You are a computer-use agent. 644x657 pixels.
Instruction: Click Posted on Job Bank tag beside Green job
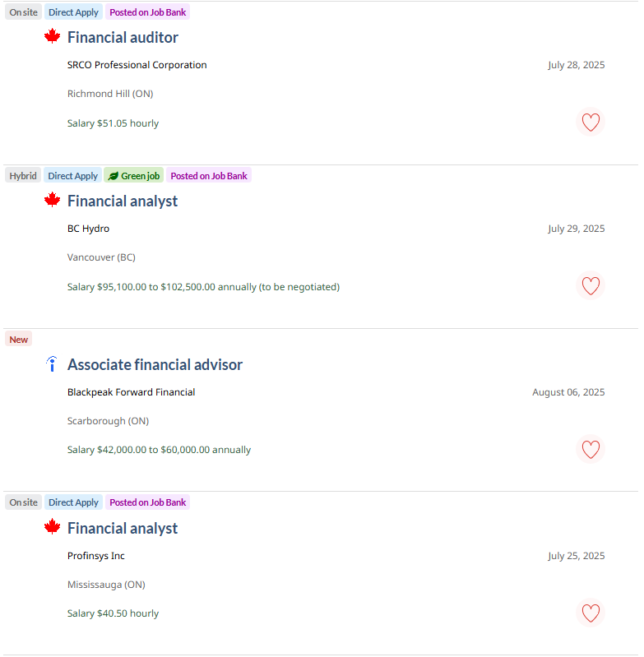click(x=209, y=176)
